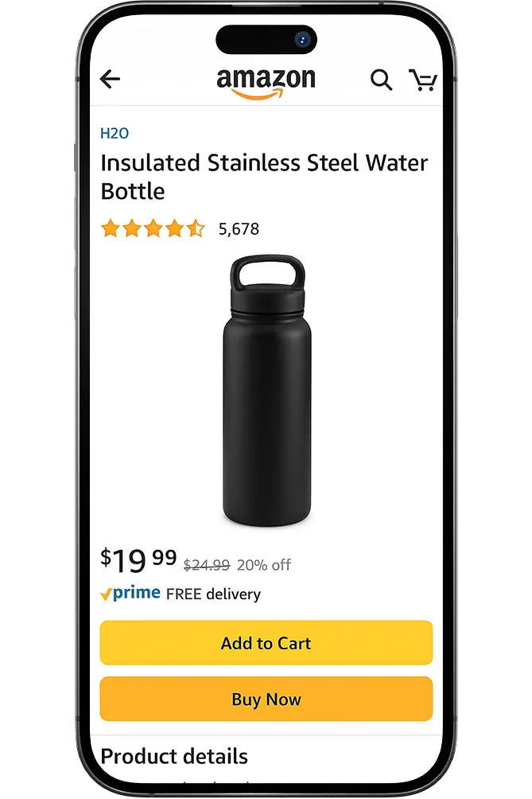This screenshot has width=532, height=799.
Task: Tap the back arrow icon
Action: (x=110, y=79)
